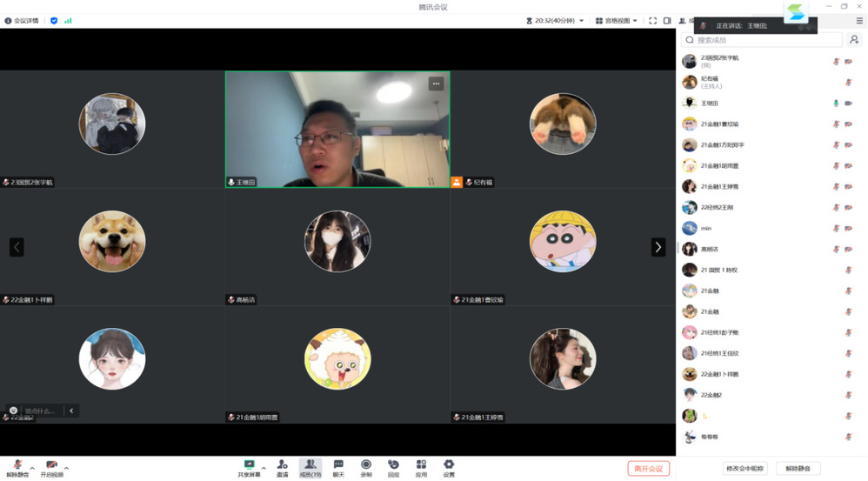Go to next page of video grid
Viewport: 868px width, 481px height.
coord(658,247)
